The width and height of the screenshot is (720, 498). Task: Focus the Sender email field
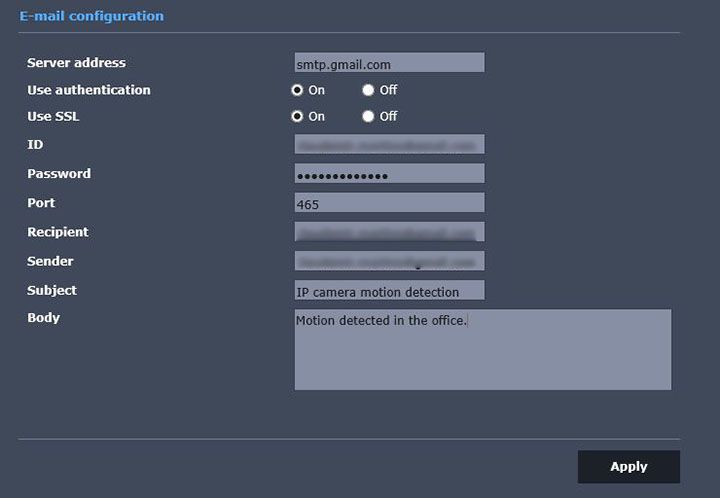[389, 261]
